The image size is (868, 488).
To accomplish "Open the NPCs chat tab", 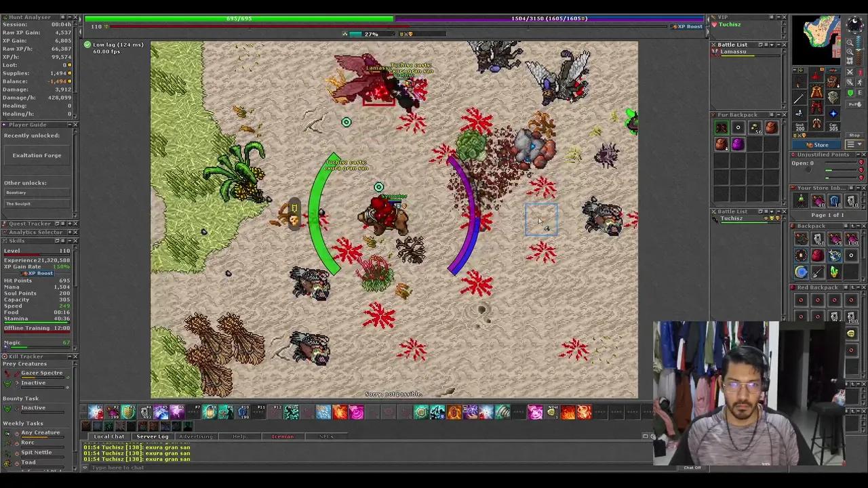I will tap(325, 436).
